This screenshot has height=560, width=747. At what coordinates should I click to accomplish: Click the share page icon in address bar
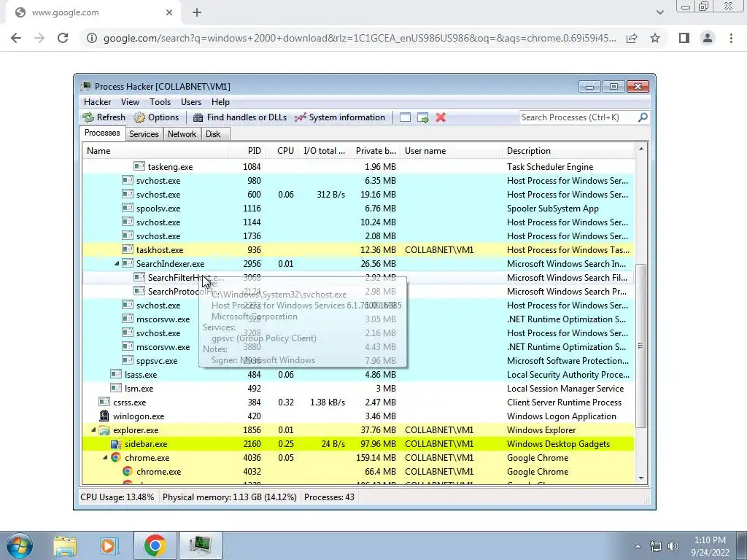[x=632, y=38]
